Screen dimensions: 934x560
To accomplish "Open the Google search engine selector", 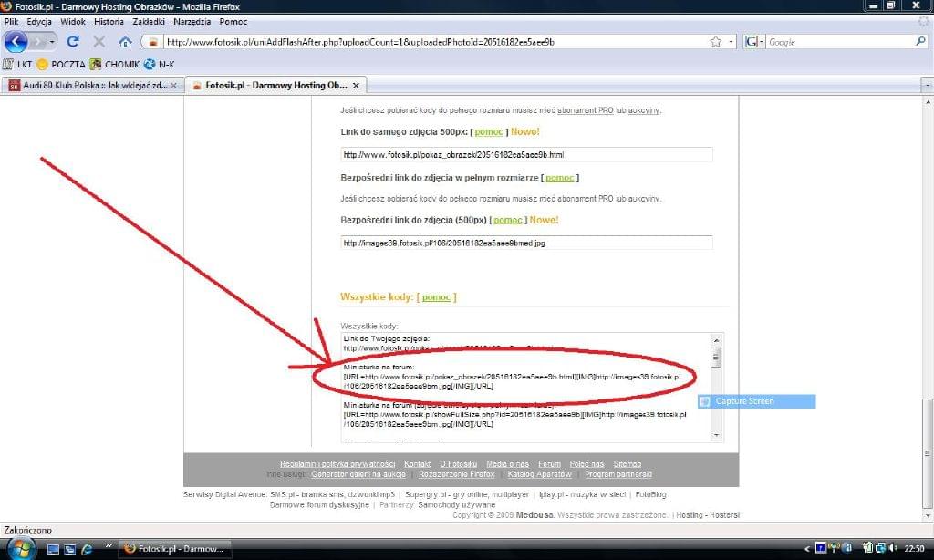I will pyautogui.click(x=753, y=42).
